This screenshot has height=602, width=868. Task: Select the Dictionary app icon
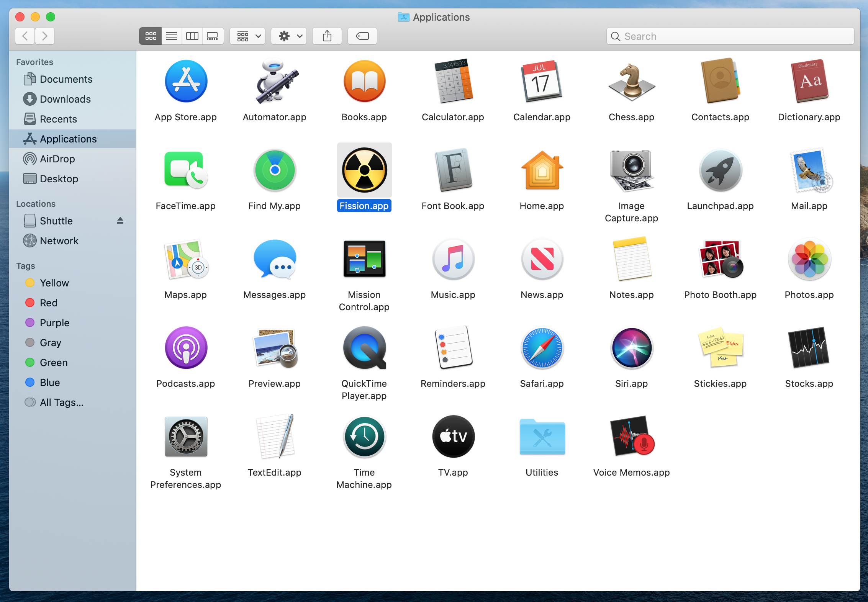[x=809, y=81]
